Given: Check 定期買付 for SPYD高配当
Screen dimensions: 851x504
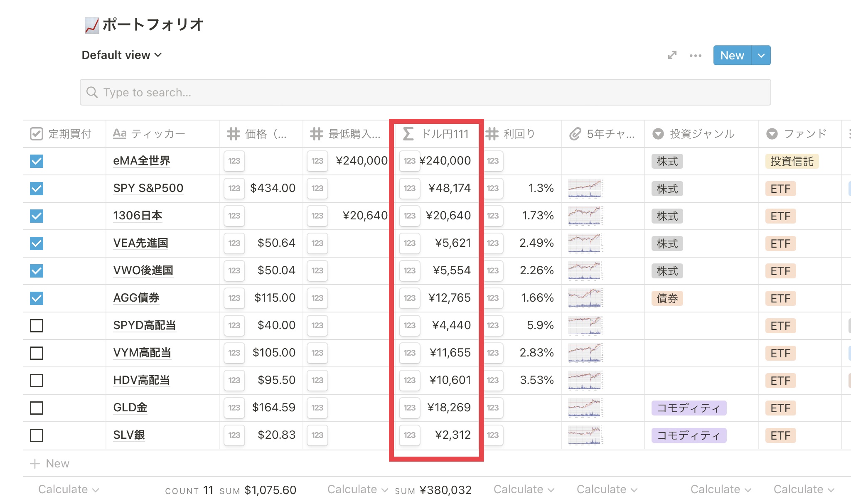Looking at the screenshot, I should [x=37, y=326].
